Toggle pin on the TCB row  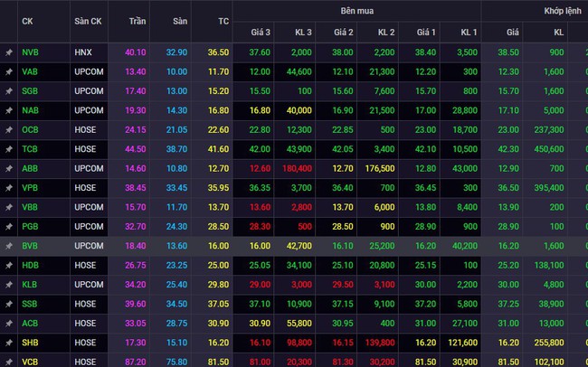click(x=9, y=149)
